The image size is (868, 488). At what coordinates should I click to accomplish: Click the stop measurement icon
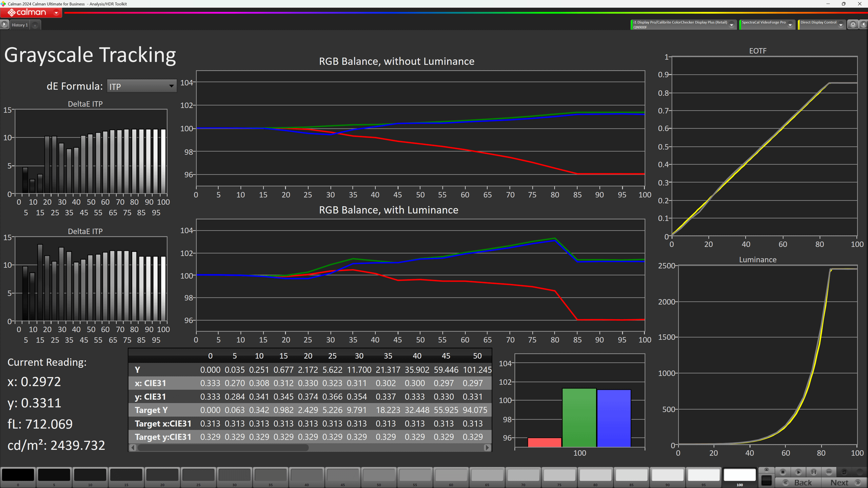(x=783, y=472)
